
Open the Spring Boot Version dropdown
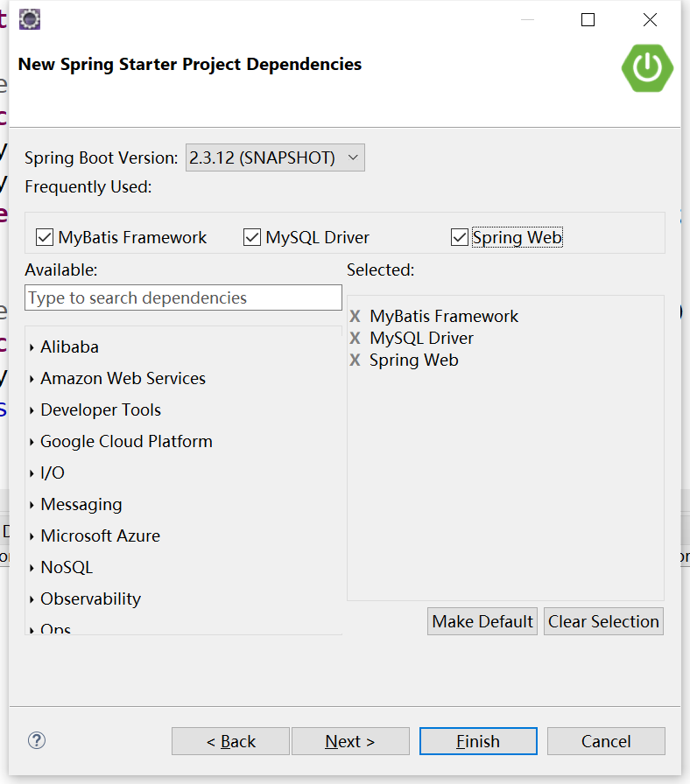275,158
